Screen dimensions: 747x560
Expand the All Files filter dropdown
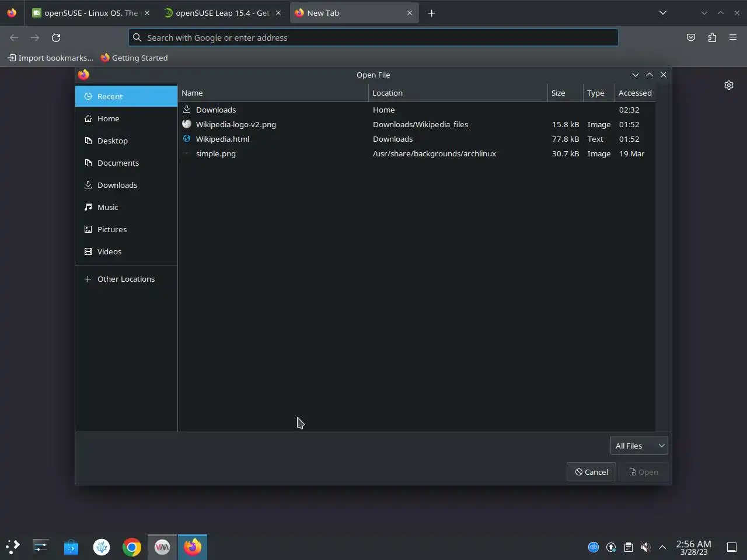coord(639,446)
